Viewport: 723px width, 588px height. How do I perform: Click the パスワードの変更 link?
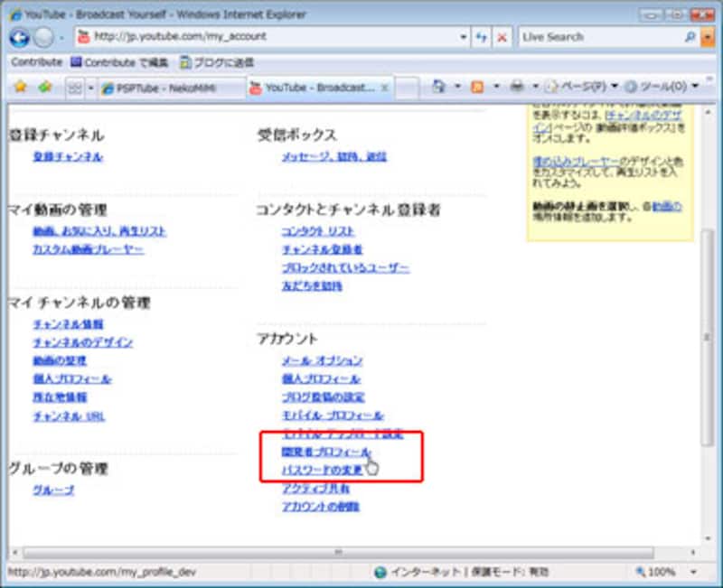click(x=323, y=470)
